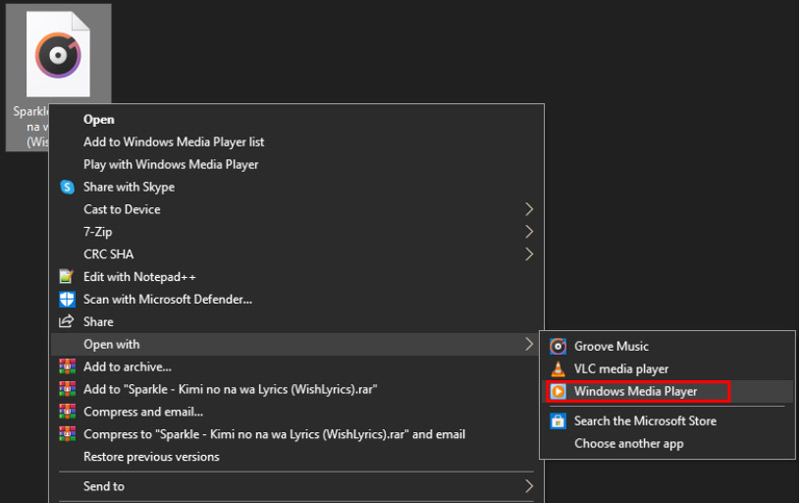The height and width of the screenshot is (503, 800).
Task: Click WinRAR icon beside Compress and email
Action: [x=67, y=412]
